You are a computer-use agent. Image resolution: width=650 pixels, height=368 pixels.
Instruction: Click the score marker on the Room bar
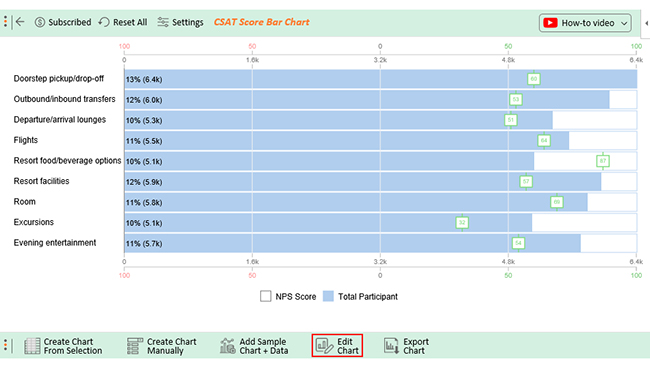pyautogui.click(x=557, y=202)
